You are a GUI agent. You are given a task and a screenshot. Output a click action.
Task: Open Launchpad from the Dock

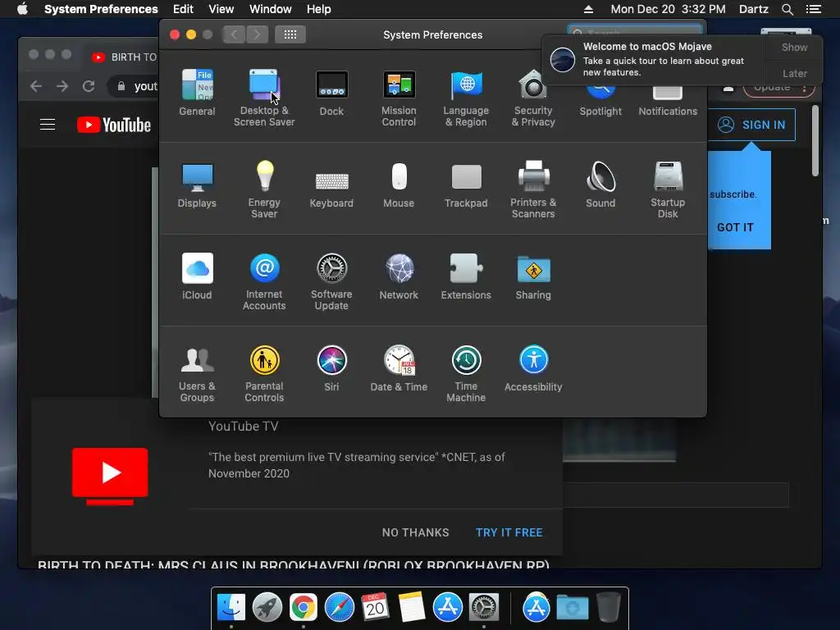coord(267,608)
